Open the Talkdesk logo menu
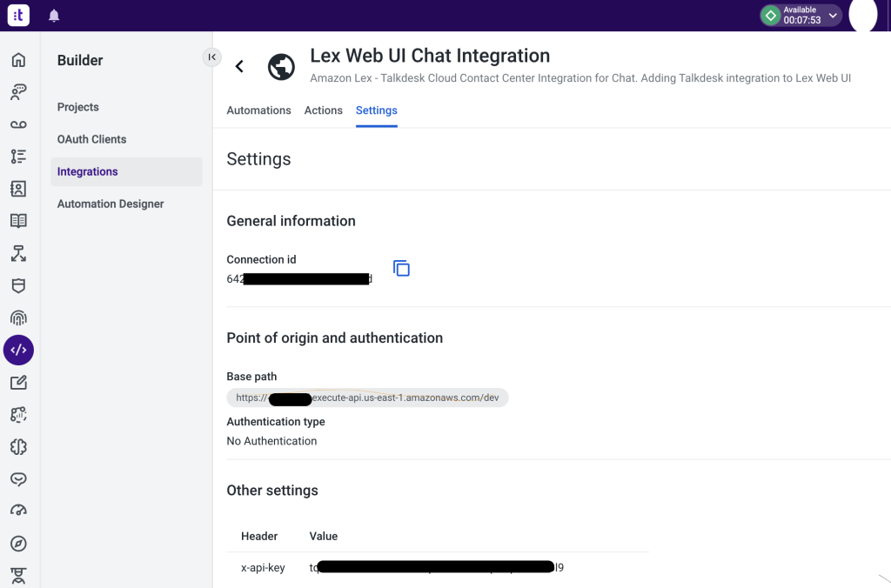The height and width of the screenshot is (588, 891). (18, 16)
